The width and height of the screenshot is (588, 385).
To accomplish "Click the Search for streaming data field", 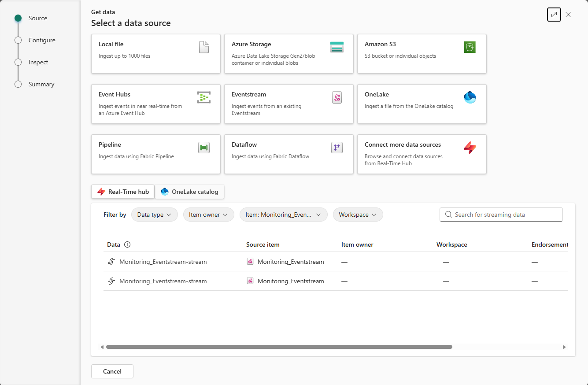I will click(501, 215).
